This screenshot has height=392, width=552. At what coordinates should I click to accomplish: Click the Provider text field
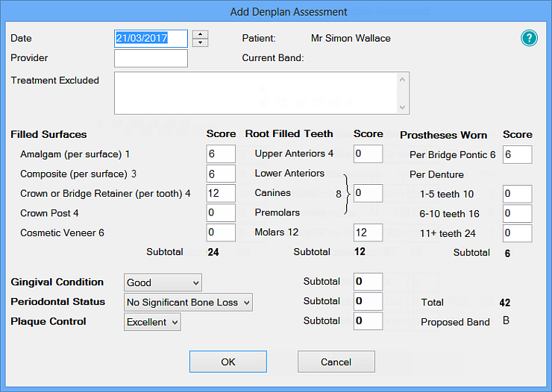point(151,58)
